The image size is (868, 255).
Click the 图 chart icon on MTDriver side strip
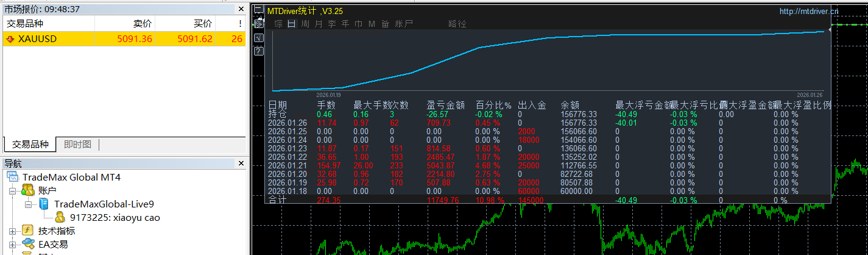click(x=258, y=24)
